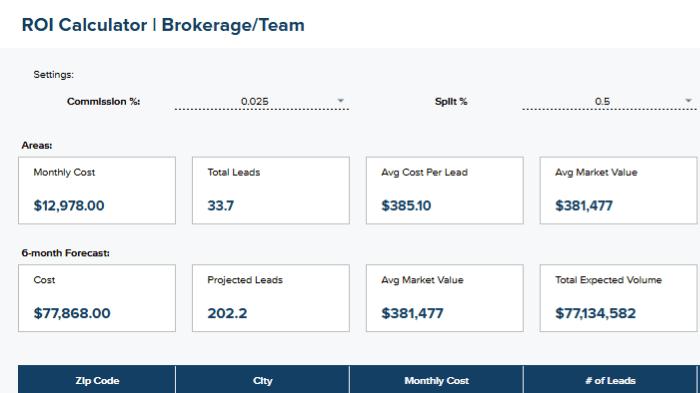Screen dimensions: 700x393
Task: Click the Commission % value 0.025
Action: (x=254, y=101)
